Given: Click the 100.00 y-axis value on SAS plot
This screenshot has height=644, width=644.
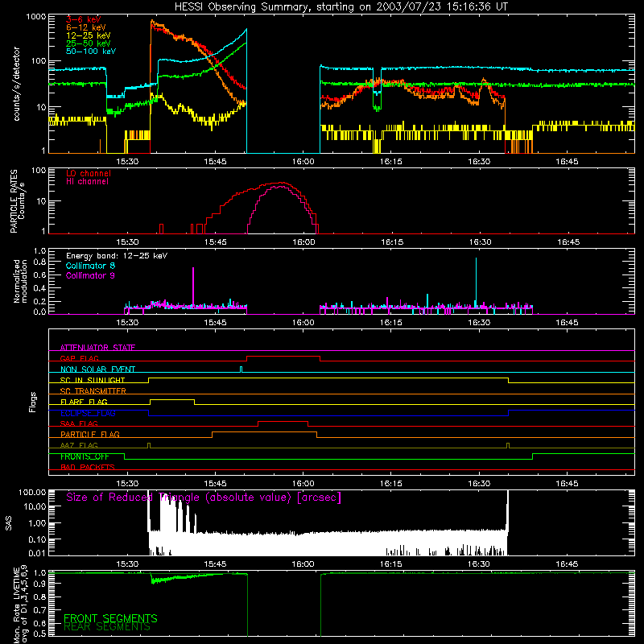Looking at the screenshot, I should pos(32,493).
